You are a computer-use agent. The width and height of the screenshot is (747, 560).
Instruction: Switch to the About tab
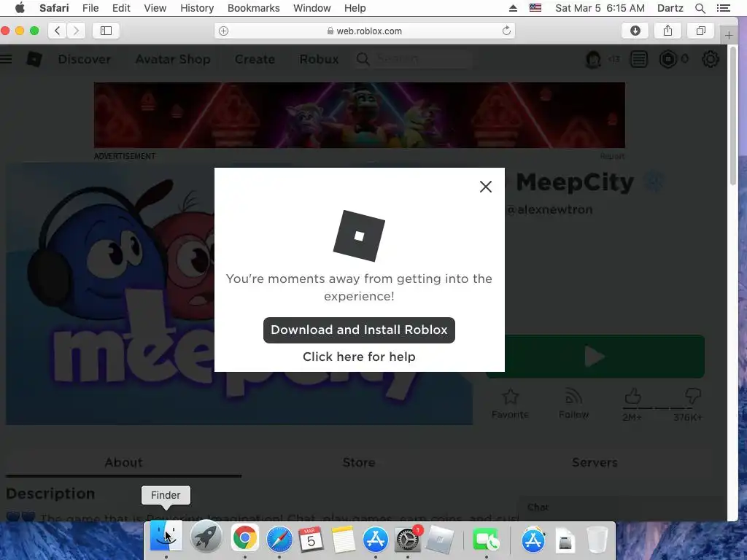pos(123,462)
